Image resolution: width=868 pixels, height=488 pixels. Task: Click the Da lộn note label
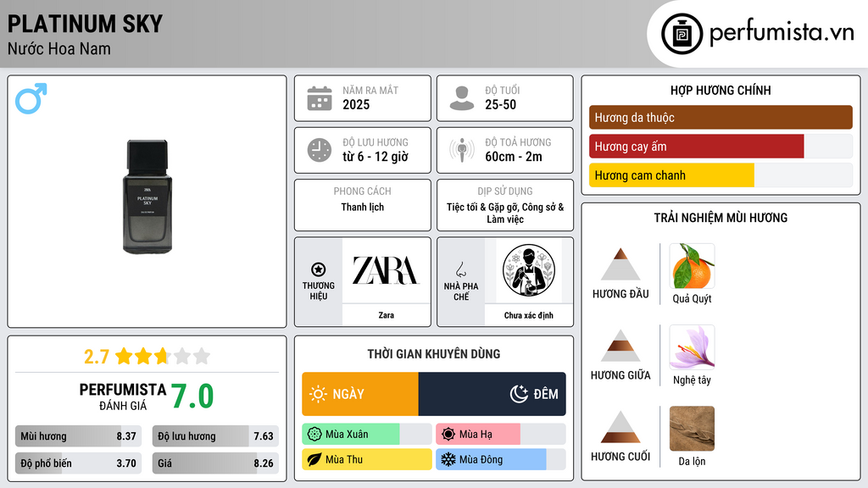click(692, 461)
